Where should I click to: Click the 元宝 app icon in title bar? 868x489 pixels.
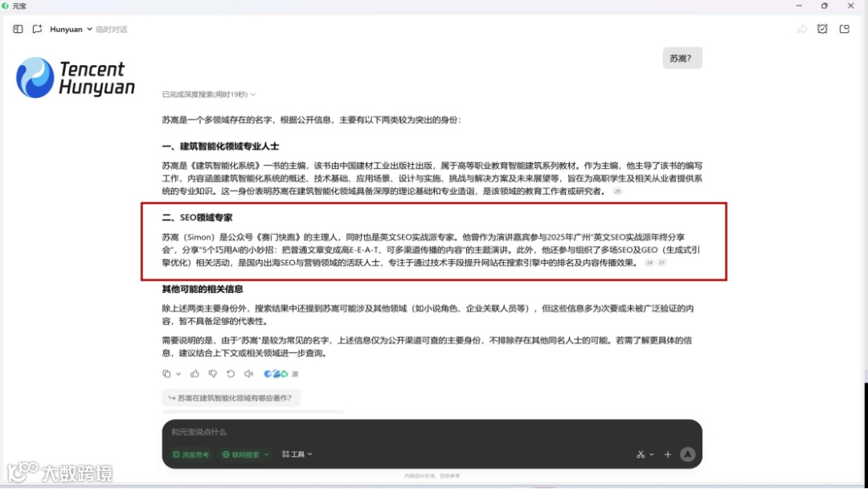pos(5,6)
